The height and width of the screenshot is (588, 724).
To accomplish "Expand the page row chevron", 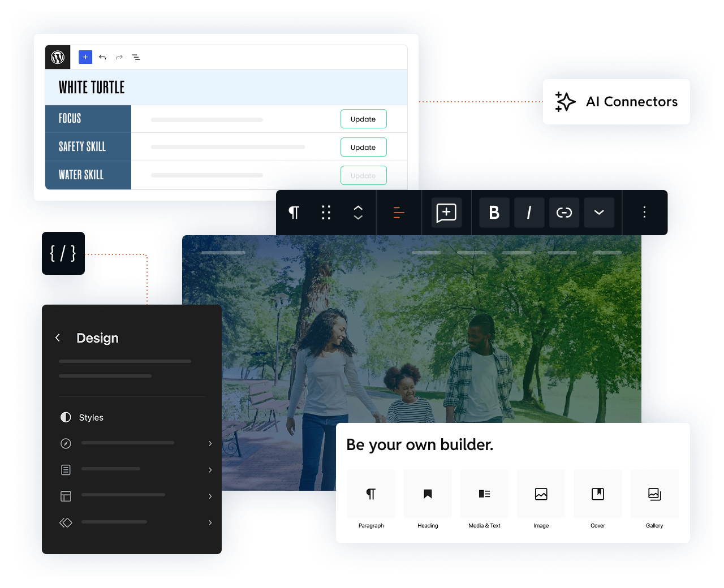I will (210, 470).
